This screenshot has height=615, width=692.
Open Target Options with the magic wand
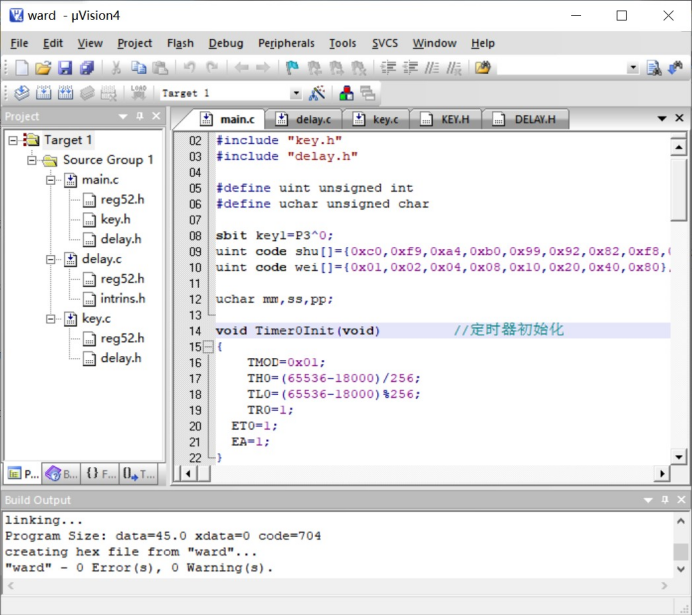click(317, 93)
